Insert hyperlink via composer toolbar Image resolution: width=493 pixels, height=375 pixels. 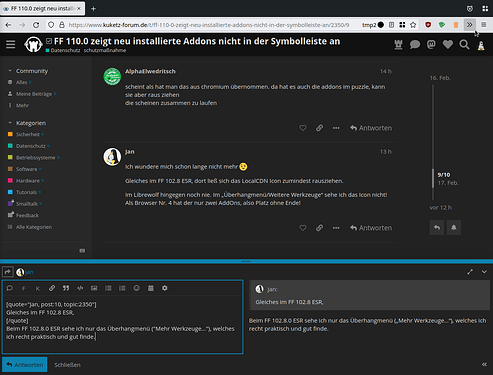[x=52, y=288]
